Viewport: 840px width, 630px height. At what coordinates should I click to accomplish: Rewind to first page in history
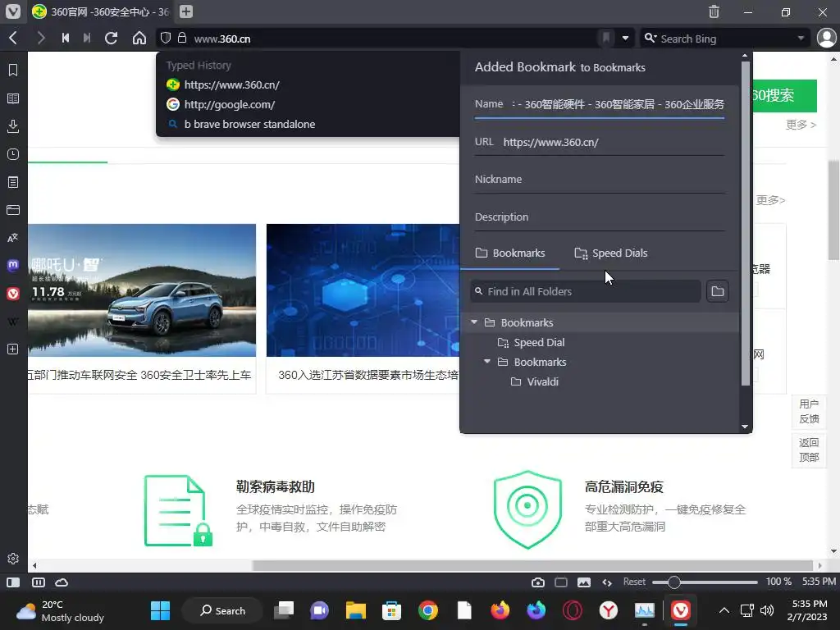click(x=66, y=38)
